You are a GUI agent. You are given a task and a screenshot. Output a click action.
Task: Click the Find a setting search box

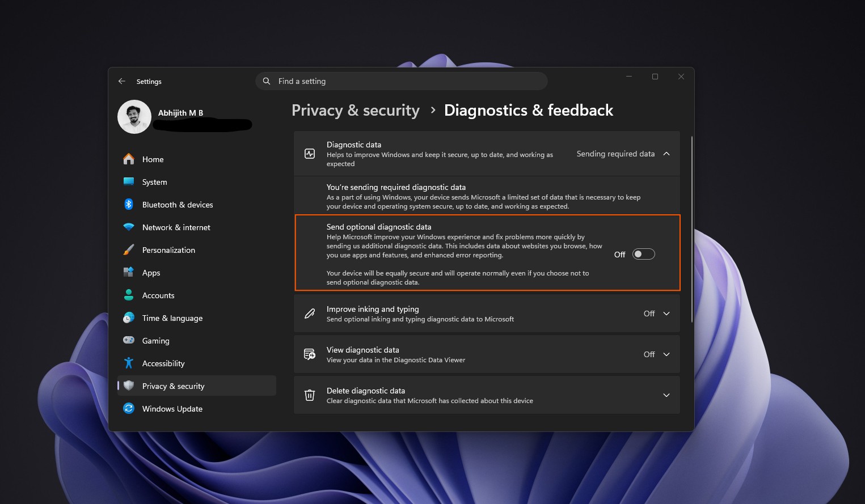pos(402,81)
